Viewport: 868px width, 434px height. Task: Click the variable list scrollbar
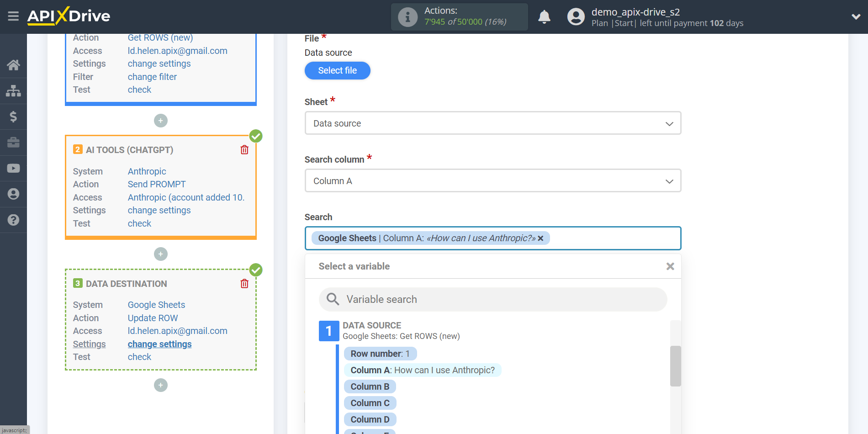675,366
